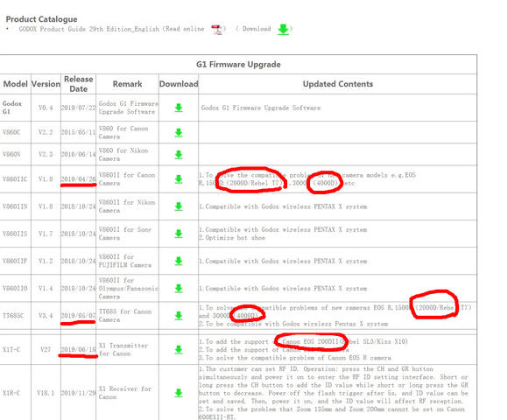This screenshot has height=420, width=507.
Task: Select the V860IIN model cell
Action: click(15, 206)
